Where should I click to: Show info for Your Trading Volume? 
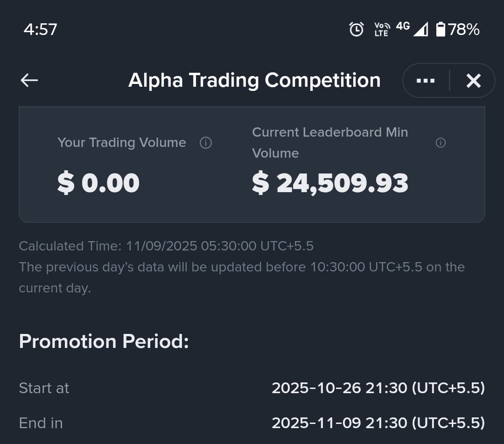point(206,143)
